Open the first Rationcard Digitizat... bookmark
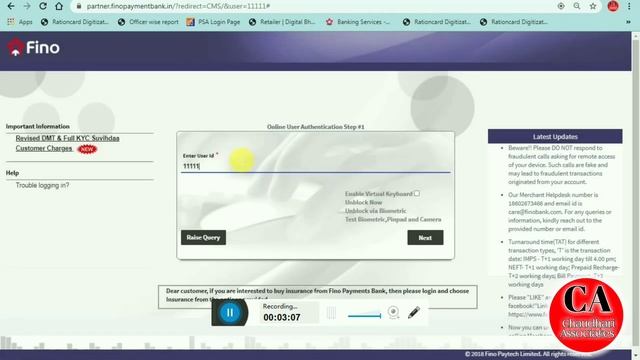 pyautogui.click(x=75, y=22)
